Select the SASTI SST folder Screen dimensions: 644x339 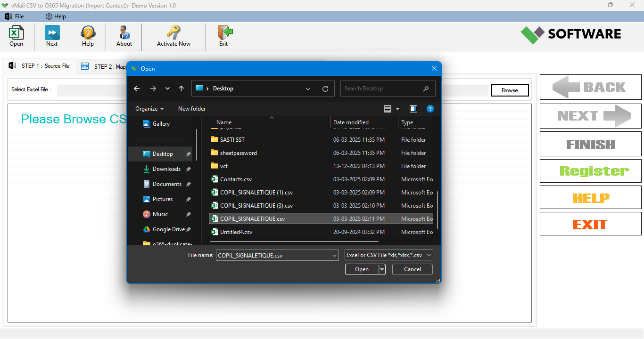[x=321, y=140]
